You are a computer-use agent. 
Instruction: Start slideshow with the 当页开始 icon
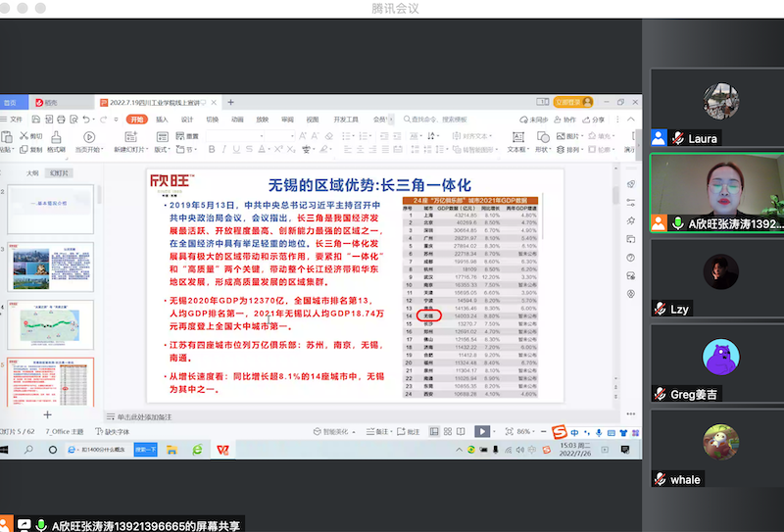point(89,138)
